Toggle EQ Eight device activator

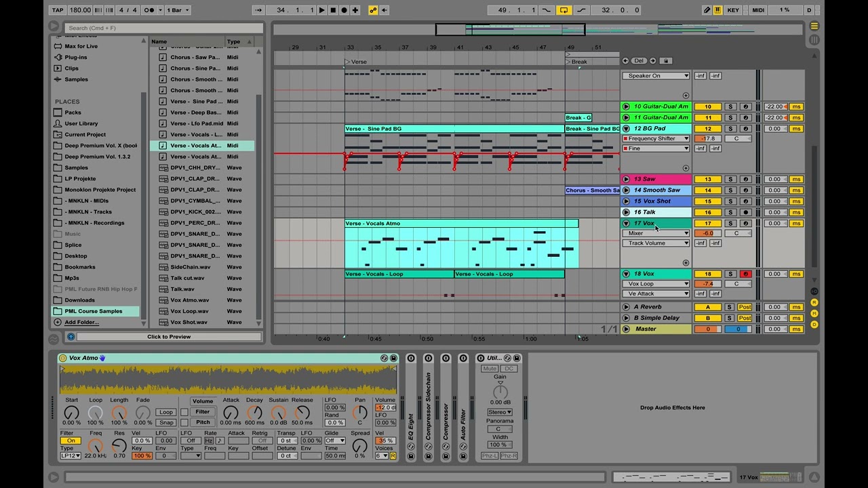(411, 358)
